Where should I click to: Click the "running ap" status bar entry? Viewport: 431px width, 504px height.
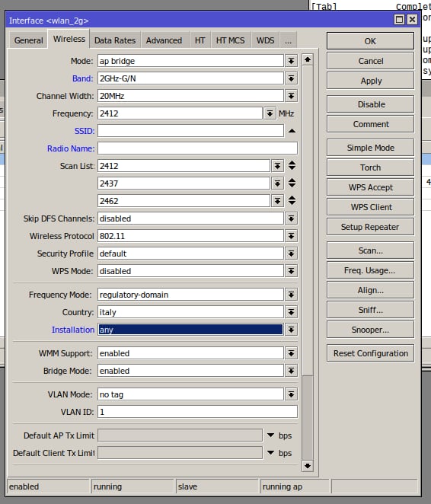tap(295, 486)
